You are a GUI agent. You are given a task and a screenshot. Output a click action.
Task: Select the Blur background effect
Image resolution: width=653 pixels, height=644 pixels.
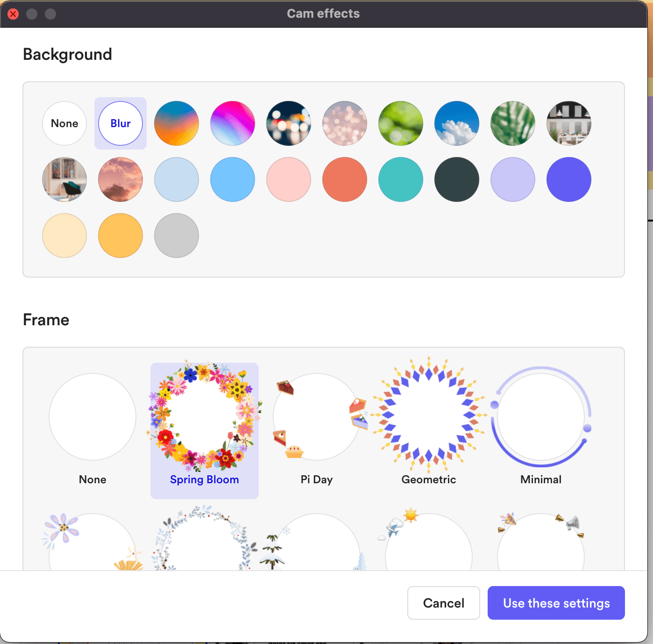coord(120,123)
